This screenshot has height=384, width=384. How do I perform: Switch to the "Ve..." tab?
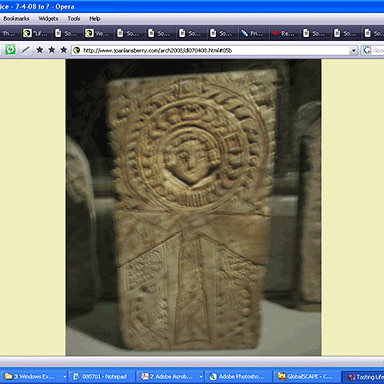[98, 33]
